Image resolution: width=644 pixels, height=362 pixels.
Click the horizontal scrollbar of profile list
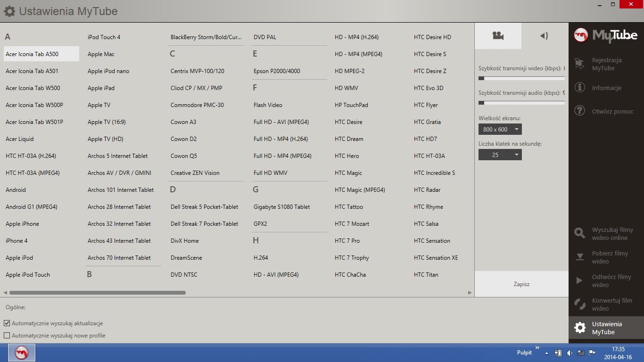97,293
